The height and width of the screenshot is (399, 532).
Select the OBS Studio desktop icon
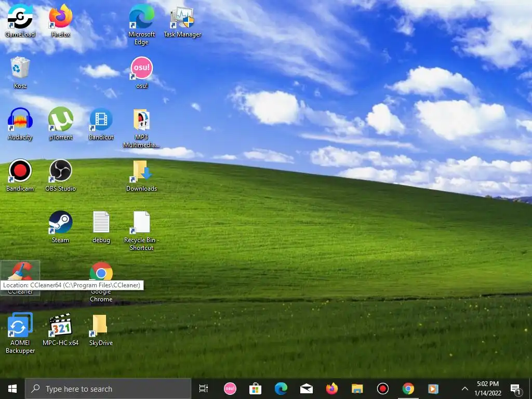pos(60,175)
